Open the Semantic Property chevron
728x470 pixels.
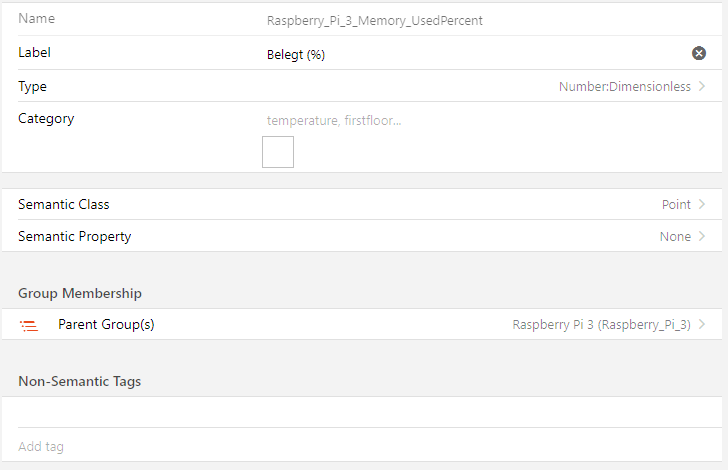click(702, 237)
